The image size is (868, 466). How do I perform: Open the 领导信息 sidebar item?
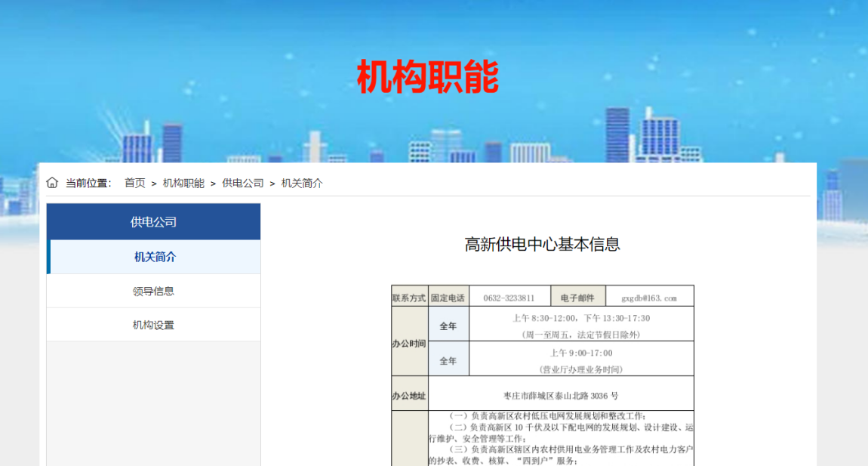pos(153,291)
